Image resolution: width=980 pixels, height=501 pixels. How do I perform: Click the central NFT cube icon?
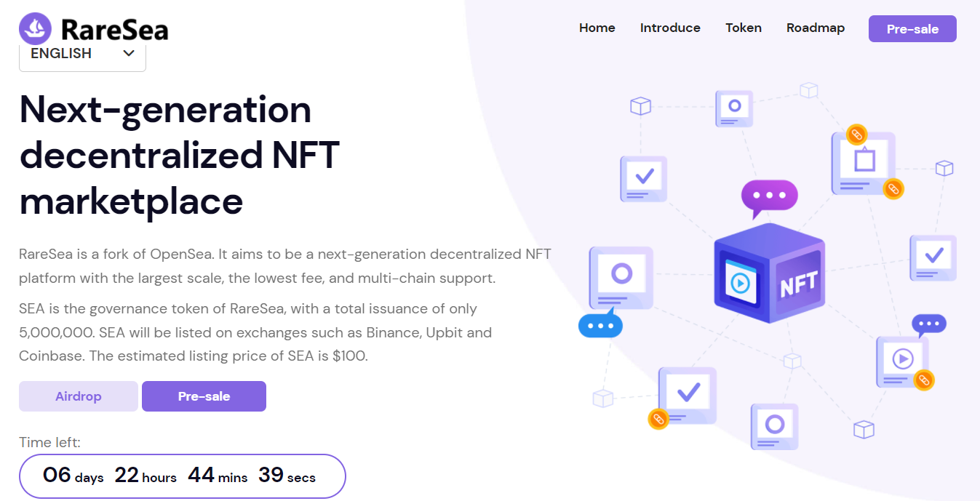click(770, 273)
